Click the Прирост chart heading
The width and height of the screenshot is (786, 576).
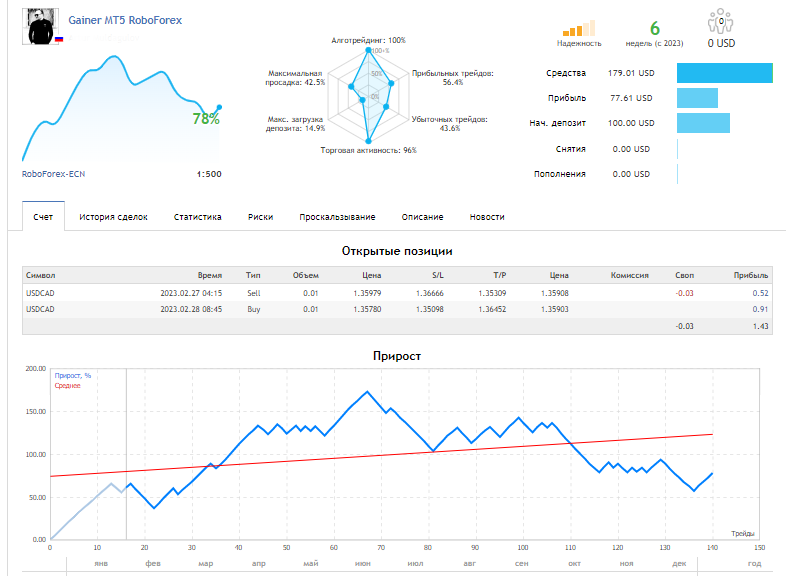coord(397,356)
